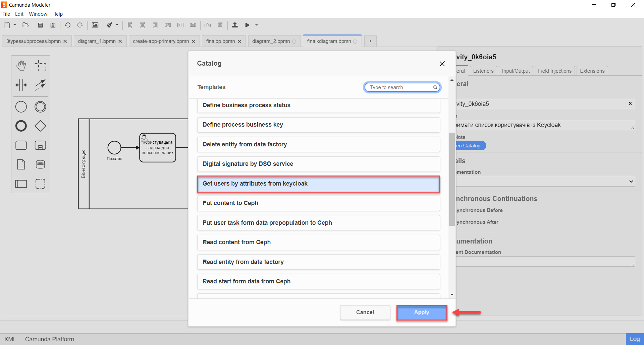Click the New file toolbar icon
This screenshot has height=345, width=644.
click(7, 25)
